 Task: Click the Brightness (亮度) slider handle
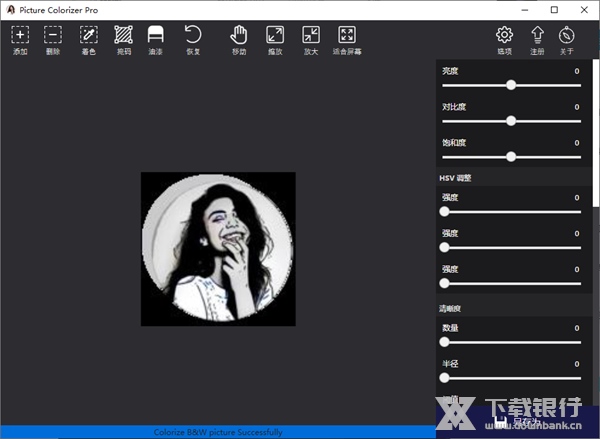click(x=511, y=85)
